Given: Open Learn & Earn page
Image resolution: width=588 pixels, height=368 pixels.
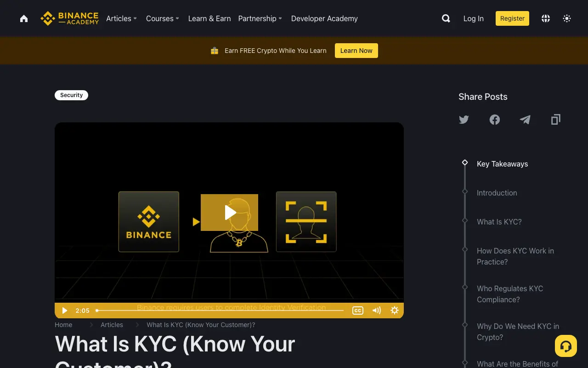Looking at the screenshot, I should [209, 18].
